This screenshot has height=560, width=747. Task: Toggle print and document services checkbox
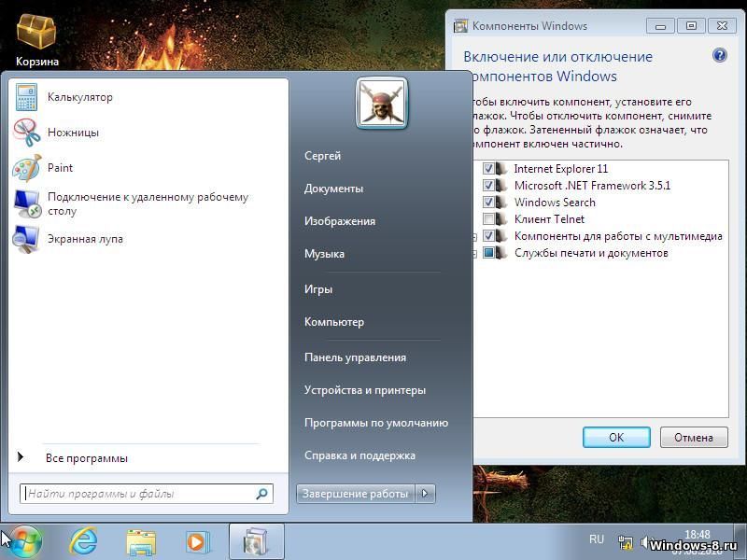[x=488, y=253]
